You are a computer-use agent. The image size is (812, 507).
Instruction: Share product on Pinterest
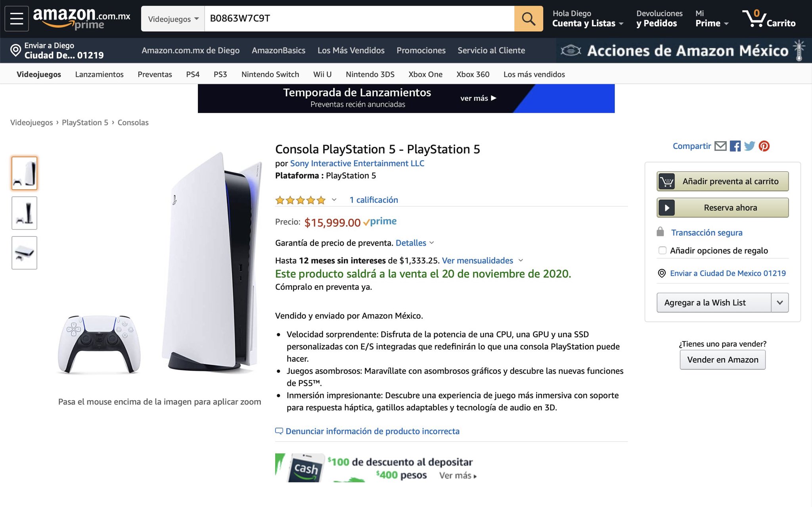764,146
